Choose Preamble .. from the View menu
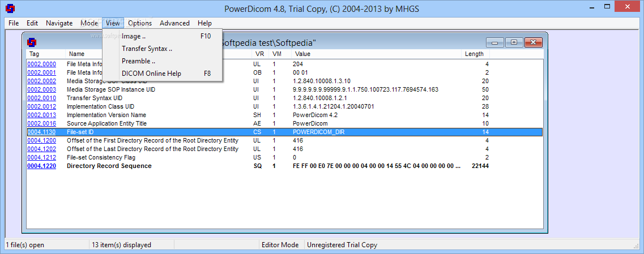This screenshot has height=254, width=644. point(162,61)
